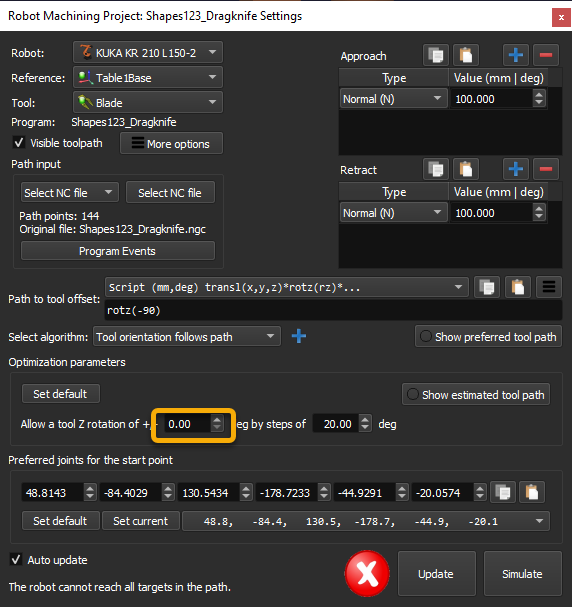The width and height of the screenshot is (572, 607).
Task: Click the Z rotation 0.00 spinner arrows
Action: (217, 424)
